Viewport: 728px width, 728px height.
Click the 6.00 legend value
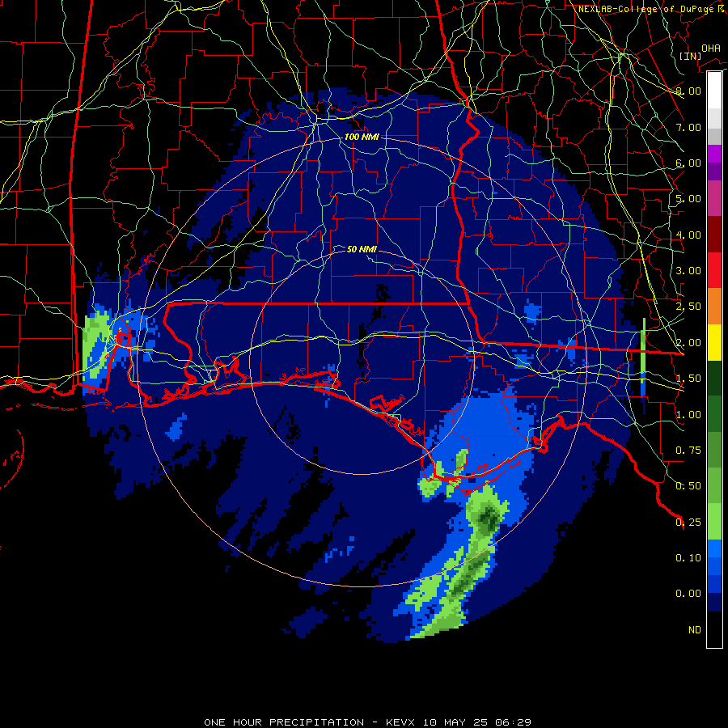tap(688, 163)
